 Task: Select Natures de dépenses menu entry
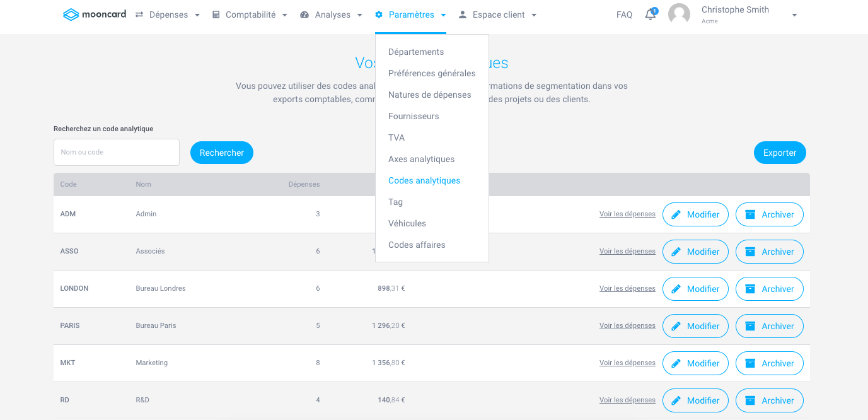click(430, 95)
